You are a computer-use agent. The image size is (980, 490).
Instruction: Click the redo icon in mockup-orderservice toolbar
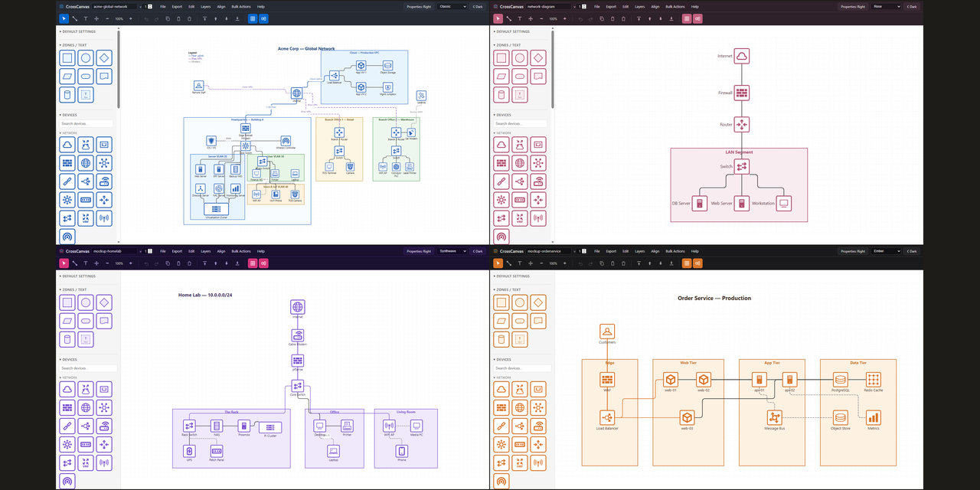click(591, 263)
